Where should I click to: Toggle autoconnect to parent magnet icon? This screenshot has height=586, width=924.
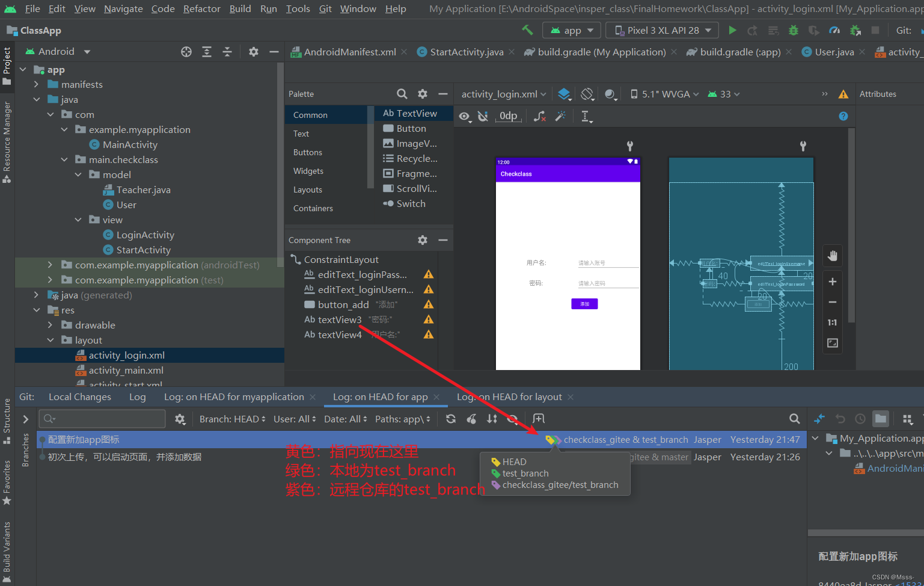coord(483,116)
